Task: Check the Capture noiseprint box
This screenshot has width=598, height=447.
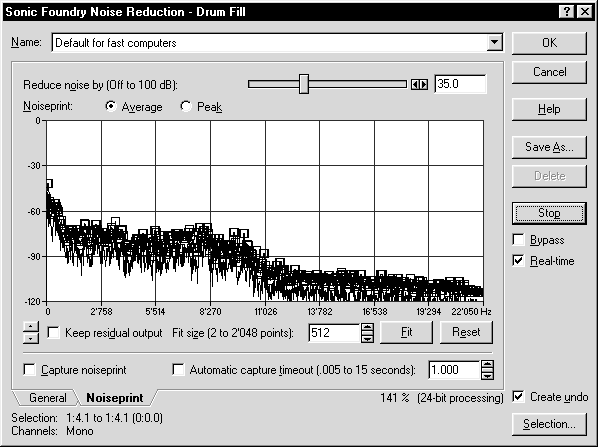Action: pos(29,370)
